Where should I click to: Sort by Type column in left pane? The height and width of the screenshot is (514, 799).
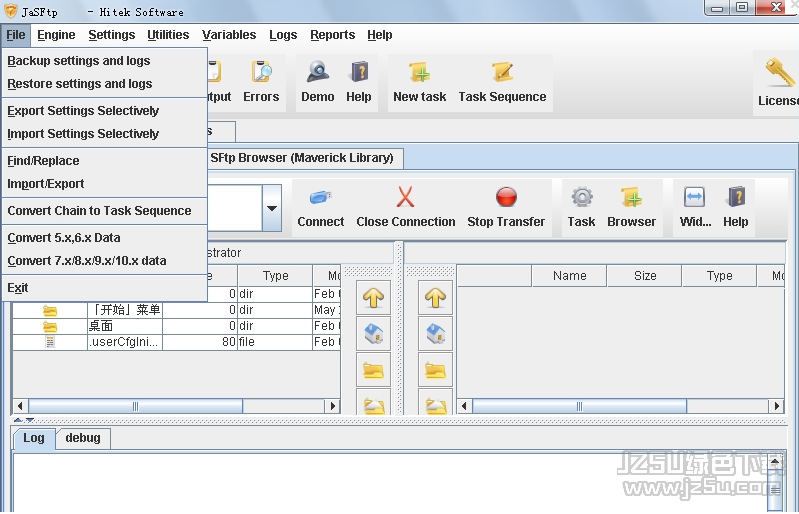(x=275, y=276)
